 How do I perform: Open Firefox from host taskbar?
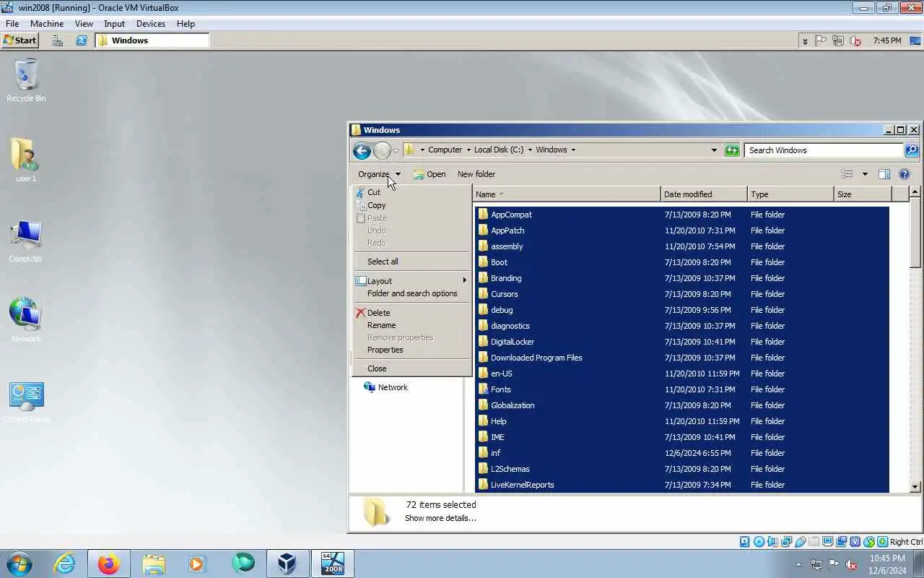(109, 564)
